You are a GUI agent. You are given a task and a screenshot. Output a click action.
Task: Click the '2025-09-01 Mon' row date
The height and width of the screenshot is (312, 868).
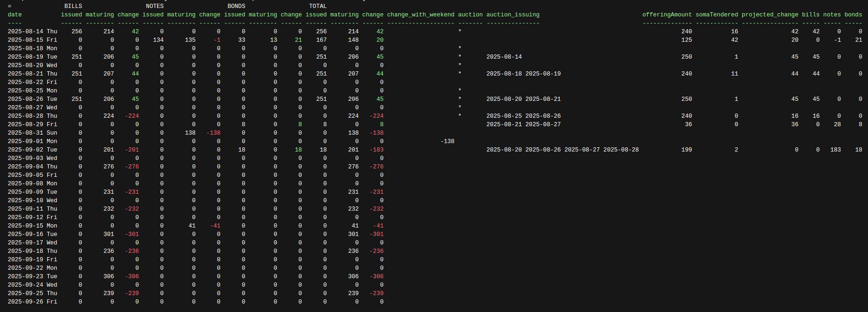tap(32, 141)
